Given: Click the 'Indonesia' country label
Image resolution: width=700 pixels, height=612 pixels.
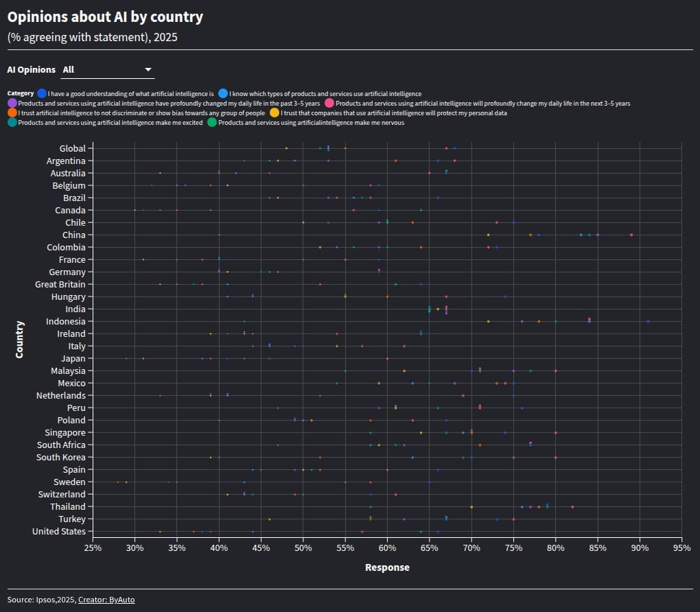Looking at the screenshot, I should 66,321.
